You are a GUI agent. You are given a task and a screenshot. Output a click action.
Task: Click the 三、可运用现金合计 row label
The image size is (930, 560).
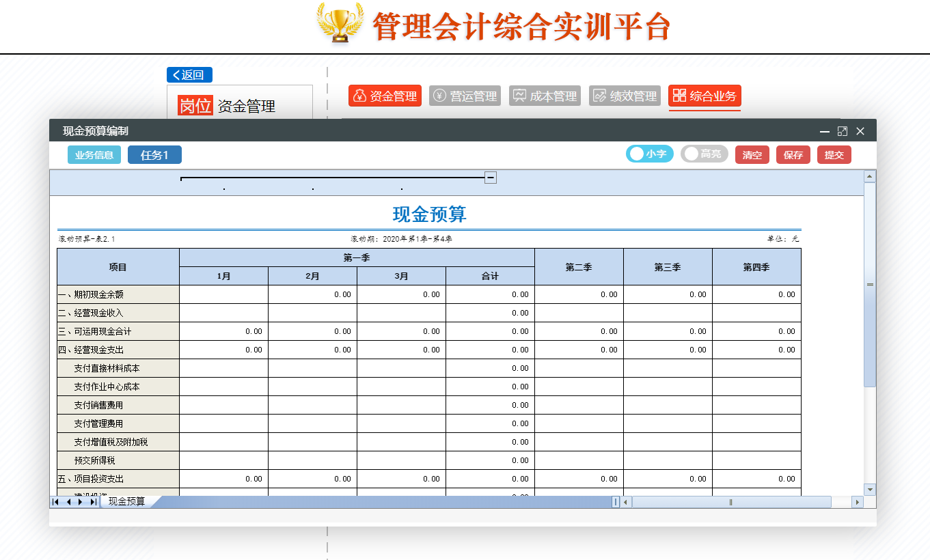(118, 331)
